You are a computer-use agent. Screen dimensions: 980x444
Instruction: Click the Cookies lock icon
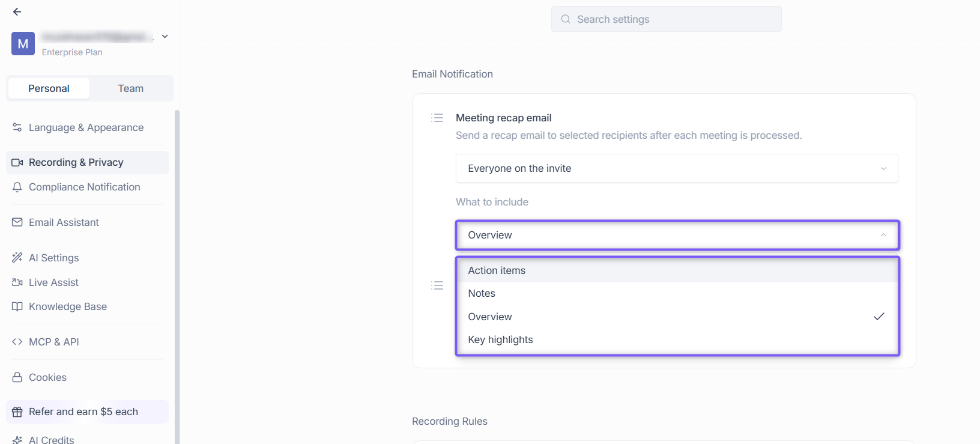[x=17, y=377]
